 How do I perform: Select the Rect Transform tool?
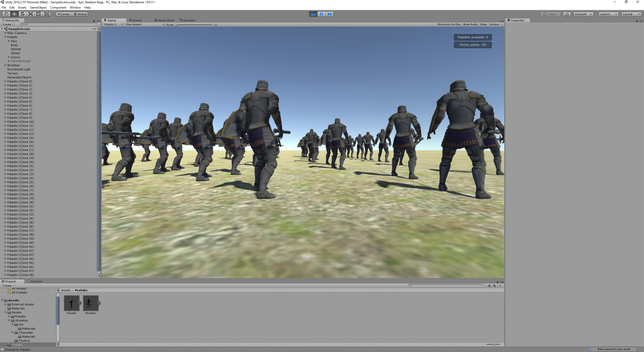click(x=39, y=14)
